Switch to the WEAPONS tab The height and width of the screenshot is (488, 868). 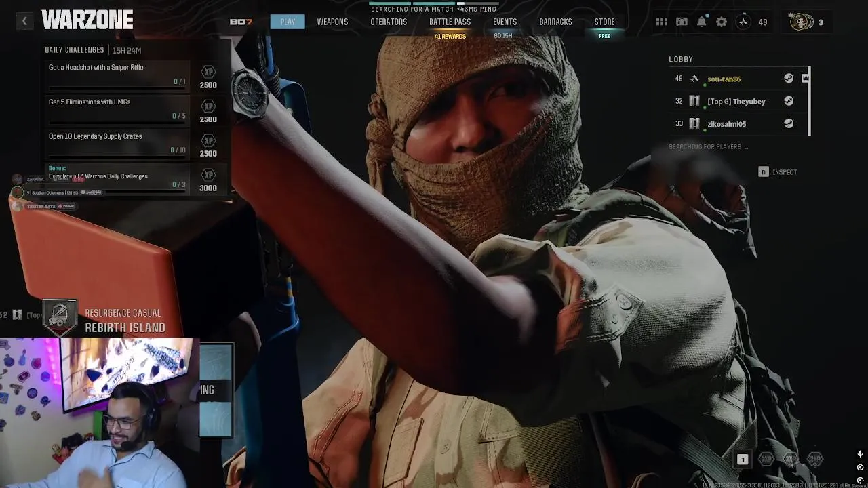pos(332,22)
